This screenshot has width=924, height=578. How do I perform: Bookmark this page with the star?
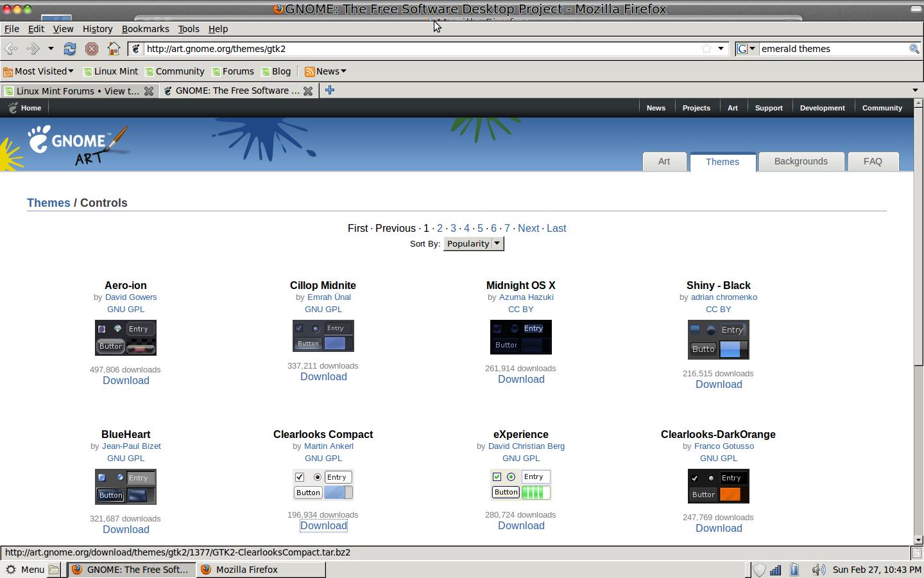click(706, 49)
